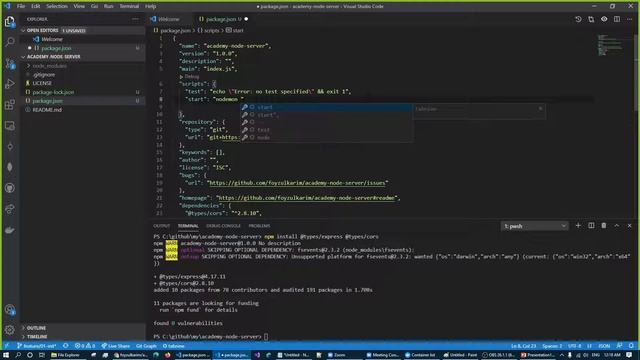The width and height of the screenshot is (640, 360).
Task: Open the Help menu
Action: pos(151,6)
